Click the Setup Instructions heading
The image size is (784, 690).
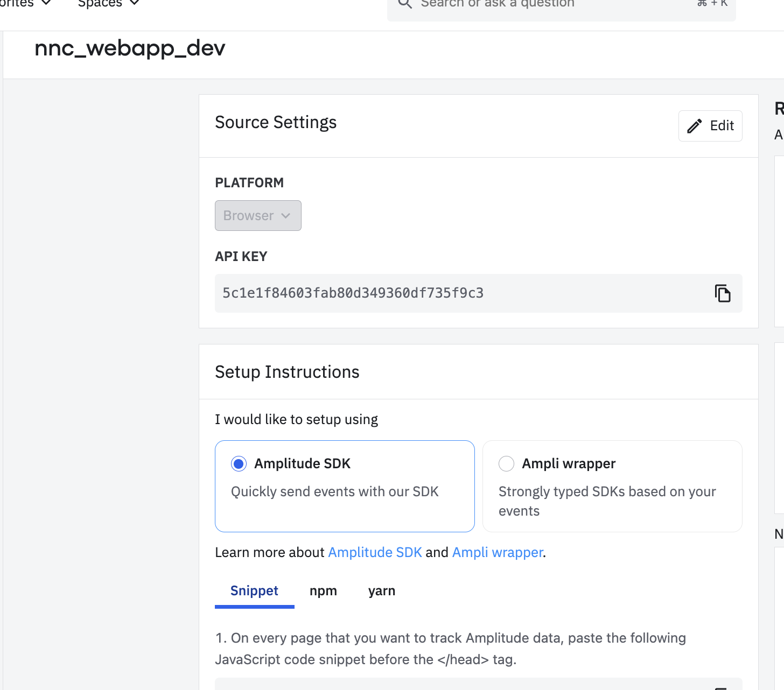click(287, 372)
